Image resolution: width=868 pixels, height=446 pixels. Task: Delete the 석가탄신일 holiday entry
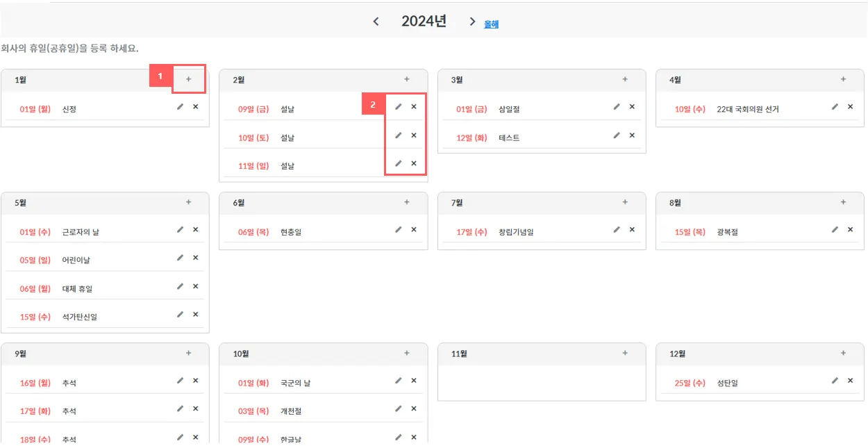(x=195, y=314)
